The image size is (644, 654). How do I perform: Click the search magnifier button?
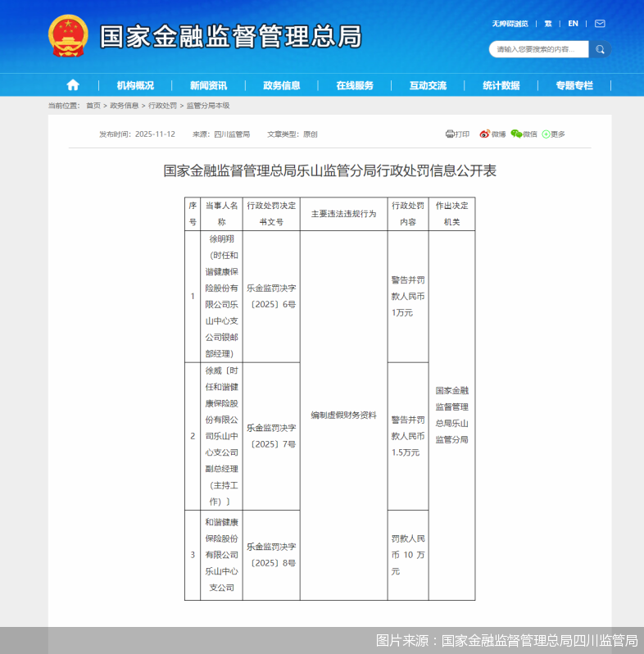[x=600, y=50]
